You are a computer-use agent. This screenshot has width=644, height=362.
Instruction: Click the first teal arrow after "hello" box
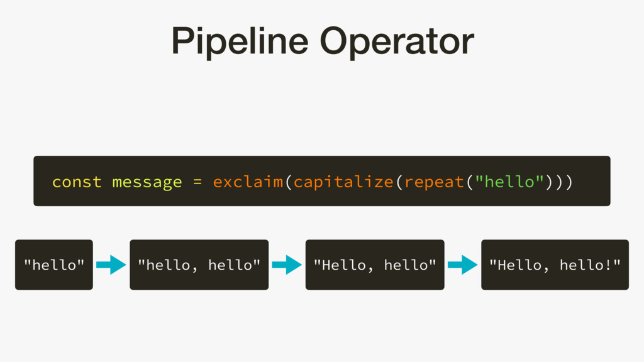click(x=111, y=265)
